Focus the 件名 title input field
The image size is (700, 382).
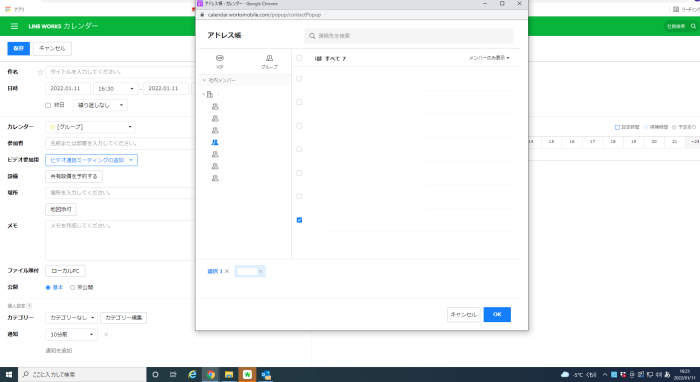(x=120, y=72)
